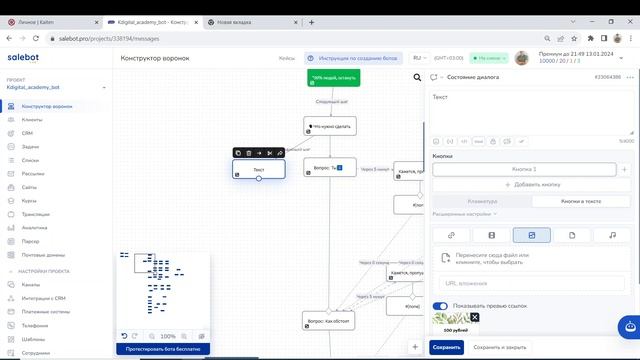Redo action in minimap toolbar
Image resolution: width=640 pixels, height=360 pixels.
point(135,336)
